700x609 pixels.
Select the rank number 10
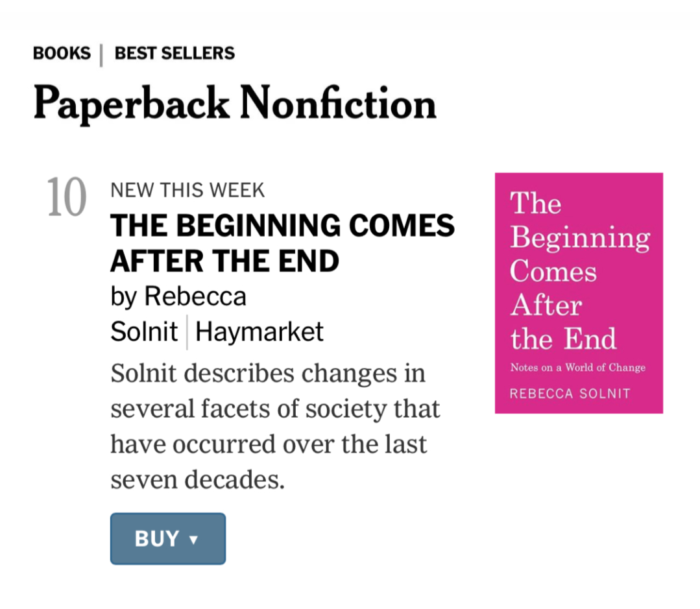tap(66, 198)
